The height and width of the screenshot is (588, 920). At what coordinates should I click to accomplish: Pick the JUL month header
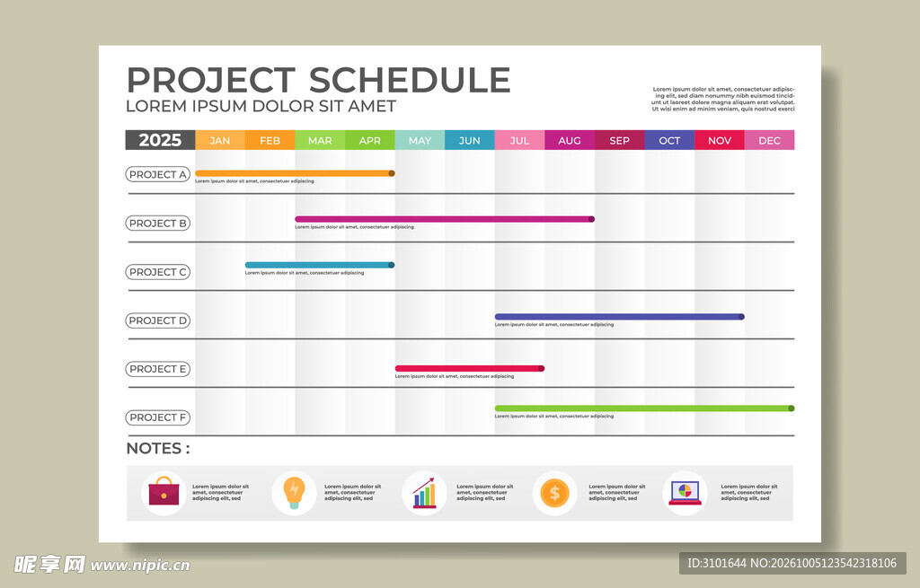[519, 140]
